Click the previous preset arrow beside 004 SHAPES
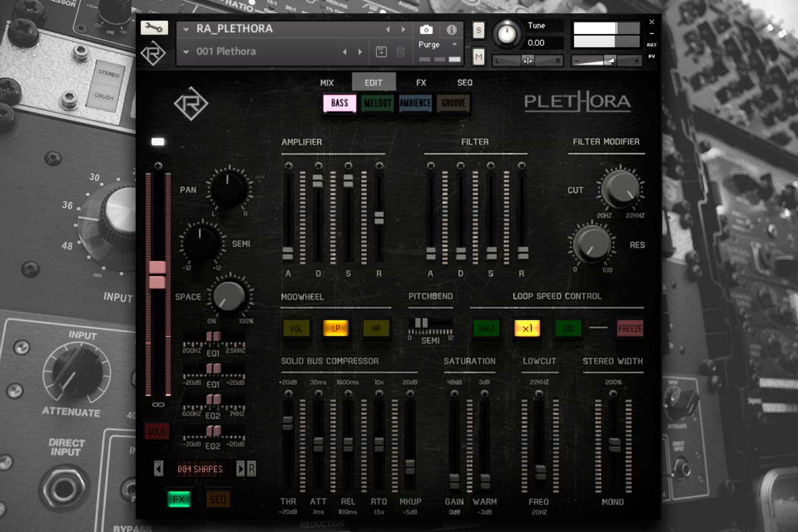Viewport: 798px width, 532px height. tap(158, 469)
